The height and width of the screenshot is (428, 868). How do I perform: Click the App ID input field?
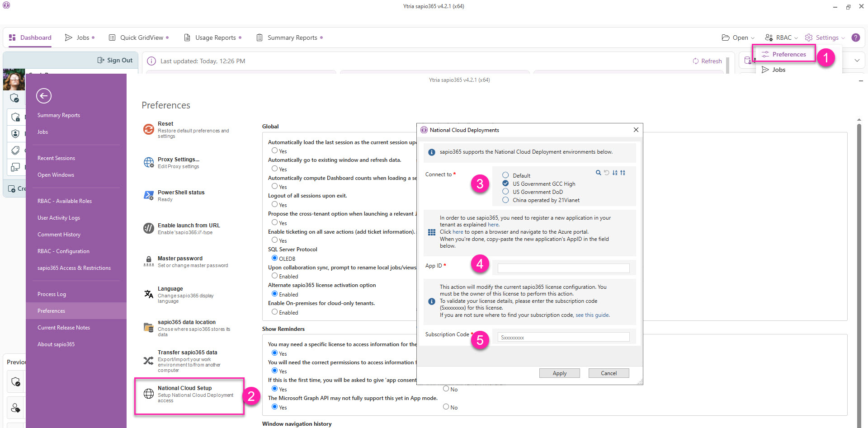563,268
